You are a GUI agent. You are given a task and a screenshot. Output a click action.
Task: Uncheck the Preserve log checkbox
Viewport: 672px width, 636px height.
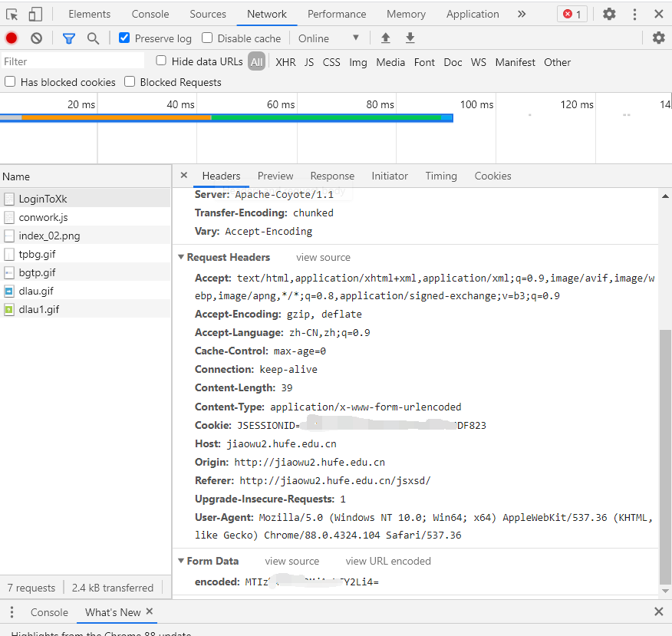[124, 38]
